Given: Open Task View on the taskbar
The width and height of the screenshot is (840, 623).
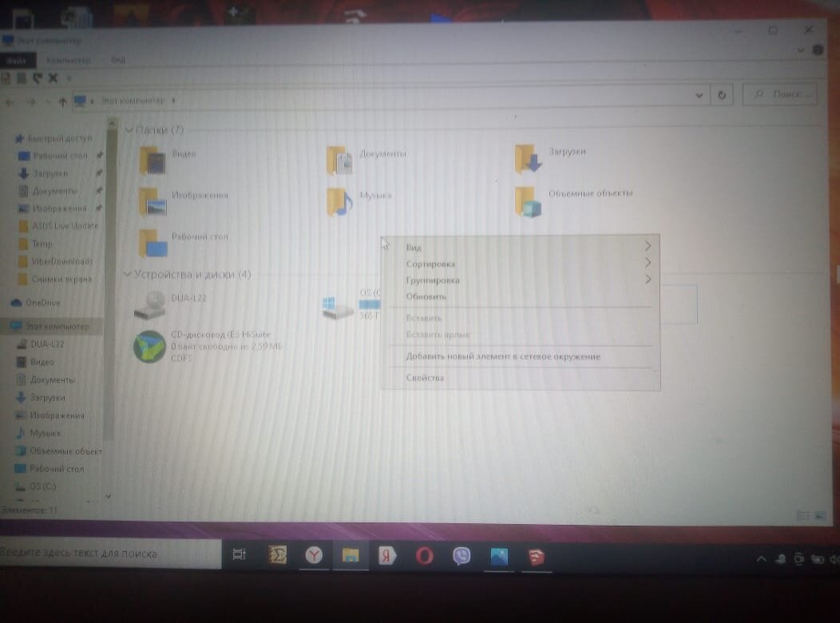Looking at the screenshot, I should click(239, 554).
